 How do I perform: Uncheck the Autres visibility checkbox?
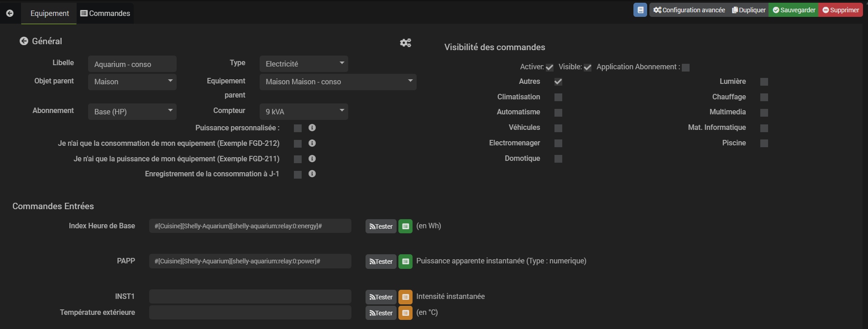(558, 82)
